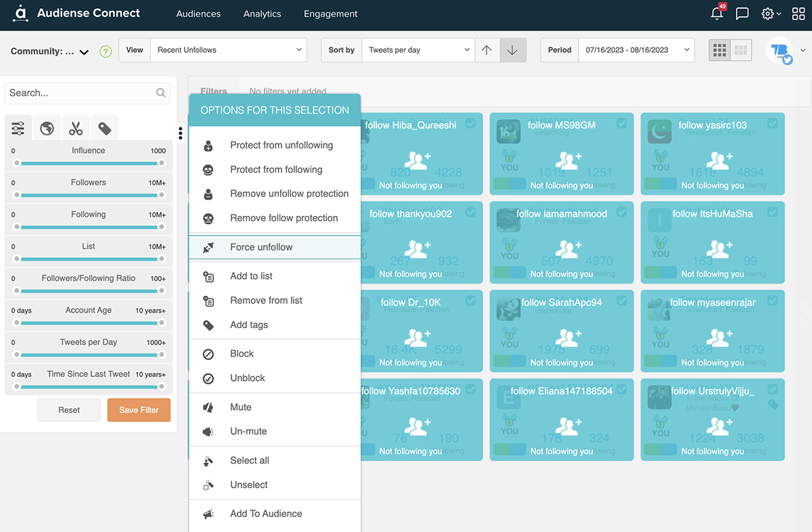Select Force unfollow from options menu
812x532 pixels.
[275, 247]
